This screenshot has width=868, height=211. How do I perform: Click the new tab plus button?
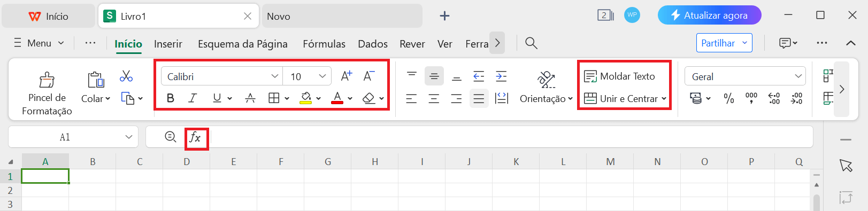[444, 16]
